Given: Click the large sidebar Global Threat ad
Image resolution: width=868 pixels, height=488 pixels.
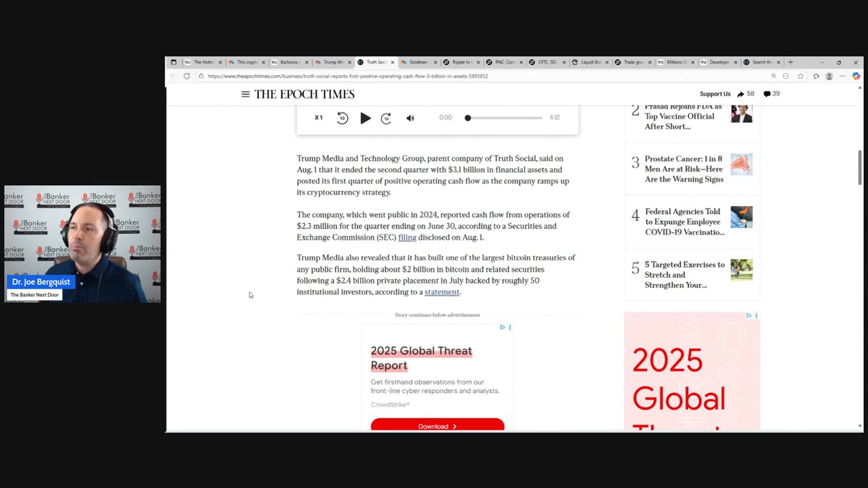Looking at the screenshot, I should click(692, 371).
